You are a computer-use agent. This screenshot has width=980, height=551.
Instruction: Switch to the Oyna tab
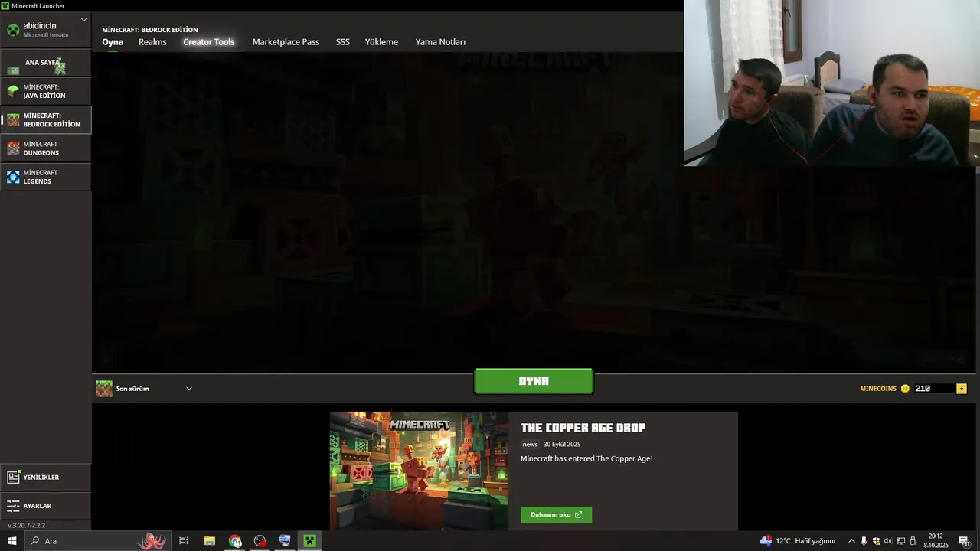pyautogui.click(x=113, y=42)
